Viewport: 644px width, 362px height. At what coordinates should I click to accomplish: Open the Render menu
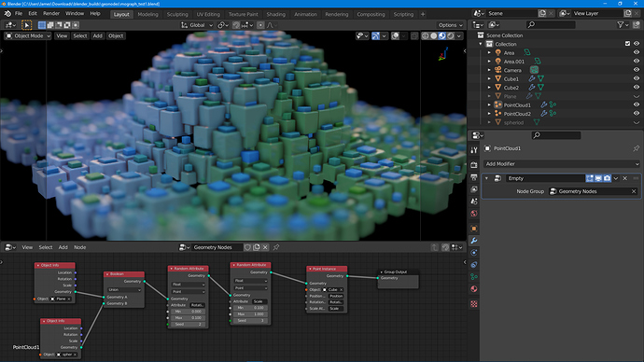coord(51,14)
